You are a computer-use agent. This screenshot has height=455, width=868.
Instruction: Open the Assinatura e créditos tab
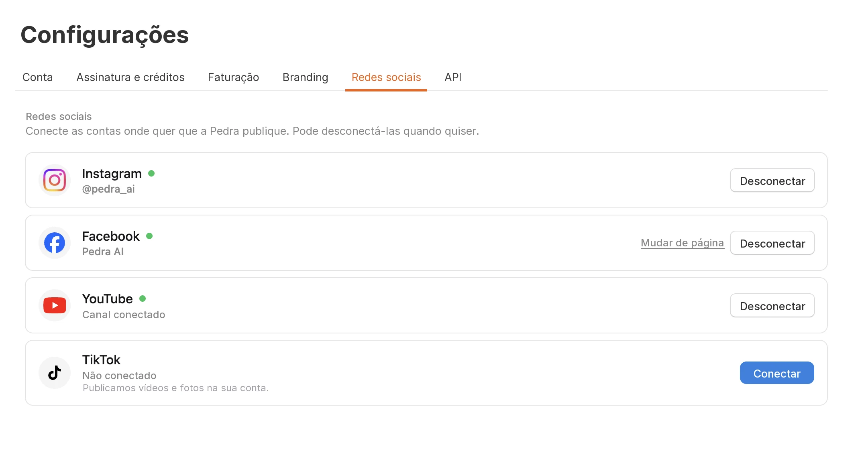(130, 77)
